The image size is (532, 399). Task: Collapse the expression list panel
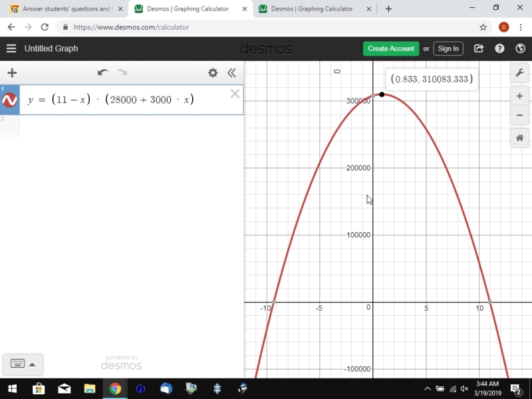coord(231,72)
